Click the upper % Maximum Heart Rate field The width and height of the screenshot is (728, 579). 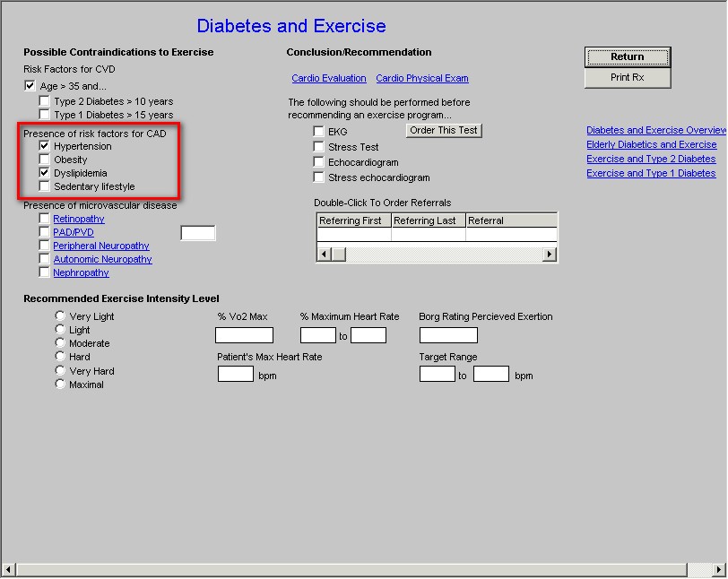click(368, 335)
